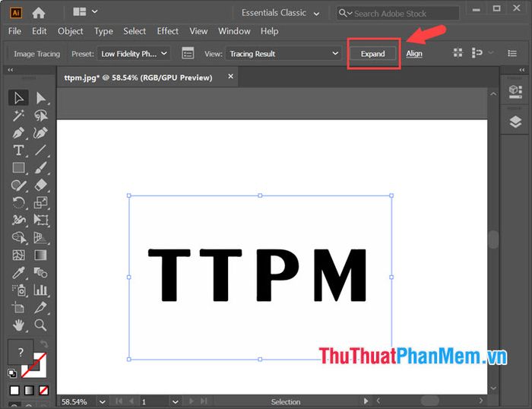This screenshot has height=409, width=532.
Task: Expand the right panel dock
Action: pos(522,70)
